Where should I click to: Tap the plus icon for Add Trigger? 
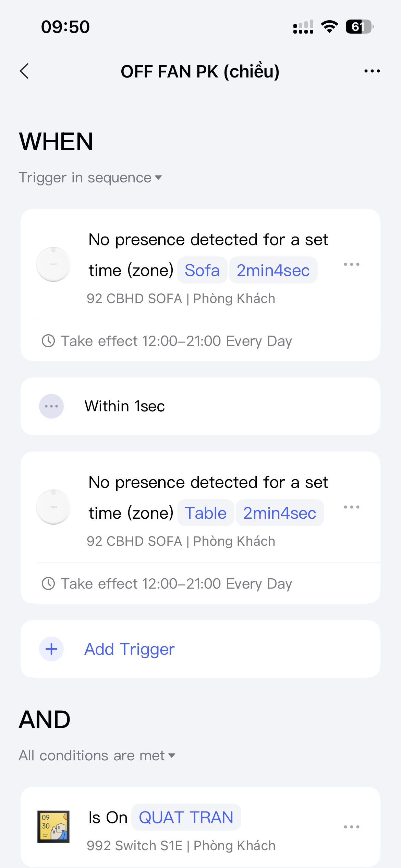pyautogui.click(x=51, y=649)
